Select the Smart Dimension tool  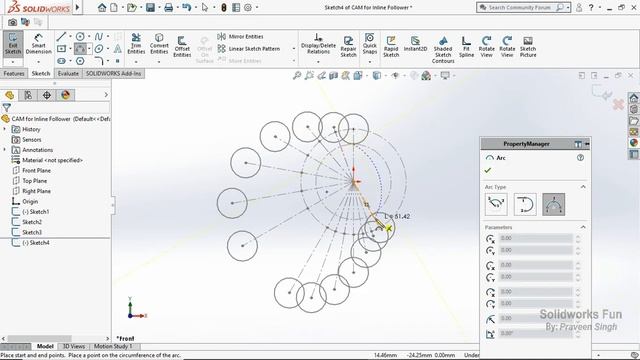[38, 44]
